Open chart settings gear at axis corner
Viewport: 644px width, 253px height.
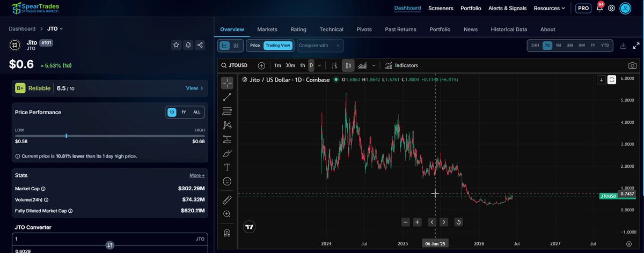629,243
